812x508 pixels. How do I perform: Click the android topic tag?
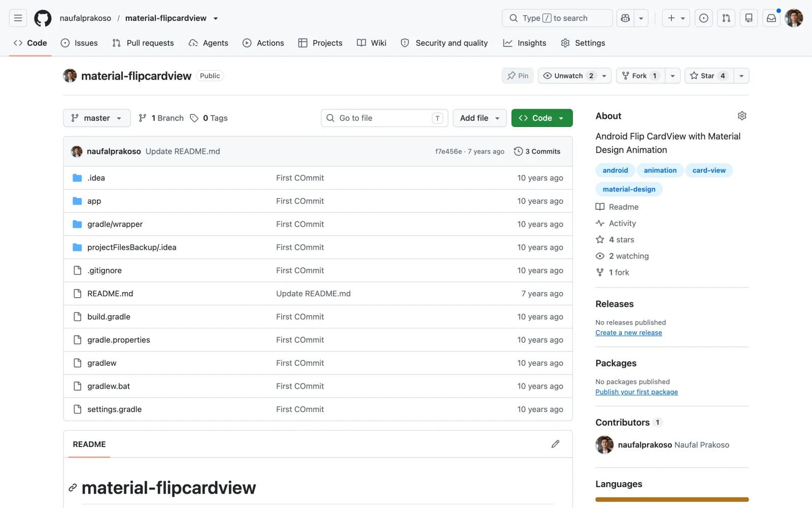[615, 170]
